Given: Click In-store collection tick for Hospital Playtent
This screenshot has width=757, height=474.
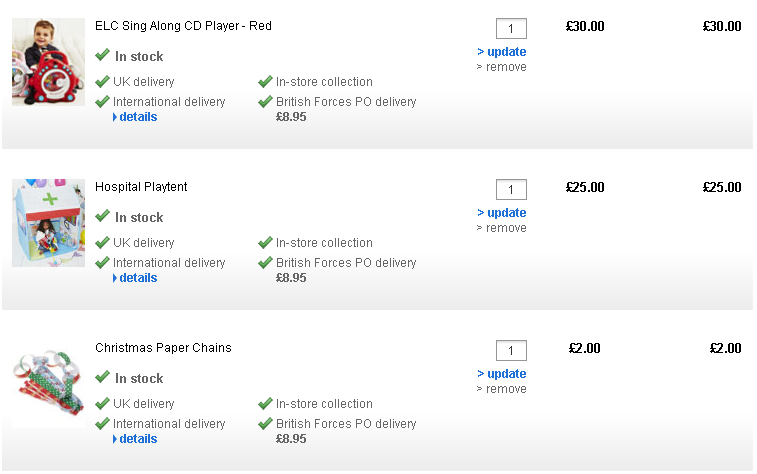Looking at the screenshot, I should point(265,243).
